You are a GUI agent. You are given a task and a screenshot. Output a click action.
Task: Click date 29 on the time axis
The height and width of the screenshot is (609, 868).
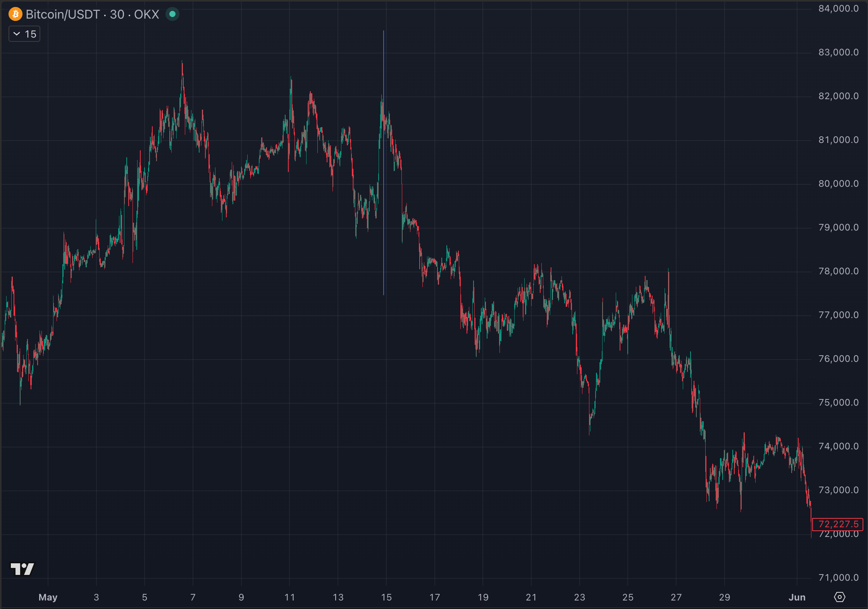pyautogui.click(x=725, y=597)
